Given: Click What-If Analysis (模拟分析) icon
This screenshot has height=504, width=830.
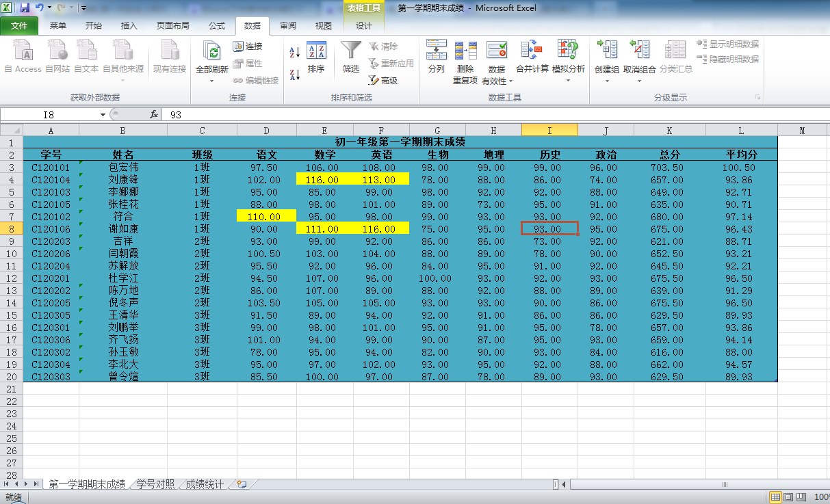Looking at the screenshot, I should (x=568, y=51).
